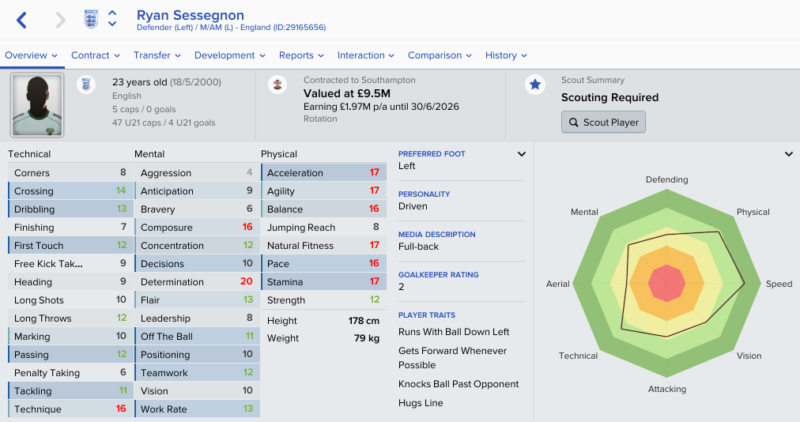The width and height of the screenshot is (800, 422).
Task: Select the highlighted Acceleration attribute row
Action: pos(323,172)
